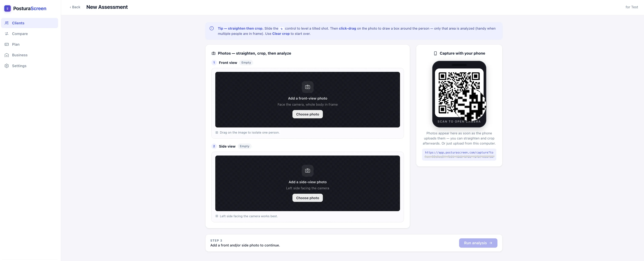Click the Run analysis button
This screenshot has height=261, width=644.
tap(478, 243)
